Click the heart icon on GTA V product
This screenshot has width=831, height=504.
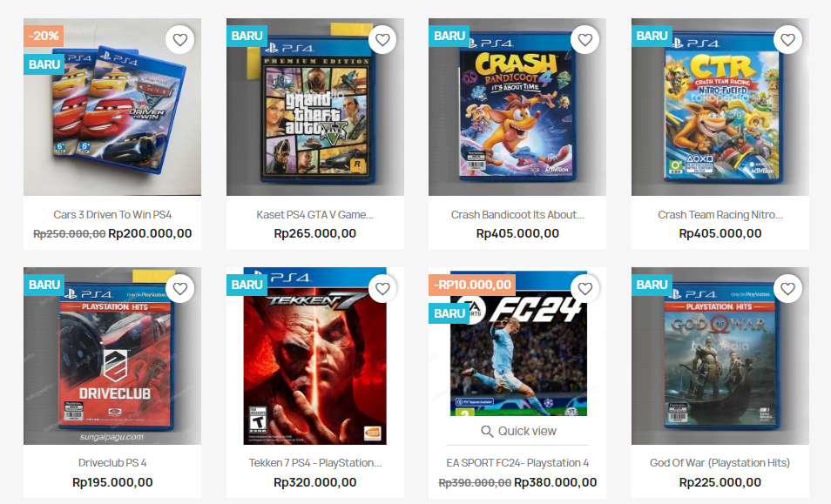point(382,40)
